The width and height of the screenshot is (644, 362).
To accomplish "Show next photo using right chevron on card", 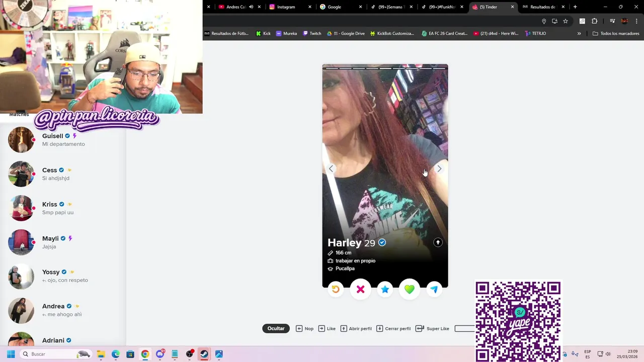I will click(439, 169).
